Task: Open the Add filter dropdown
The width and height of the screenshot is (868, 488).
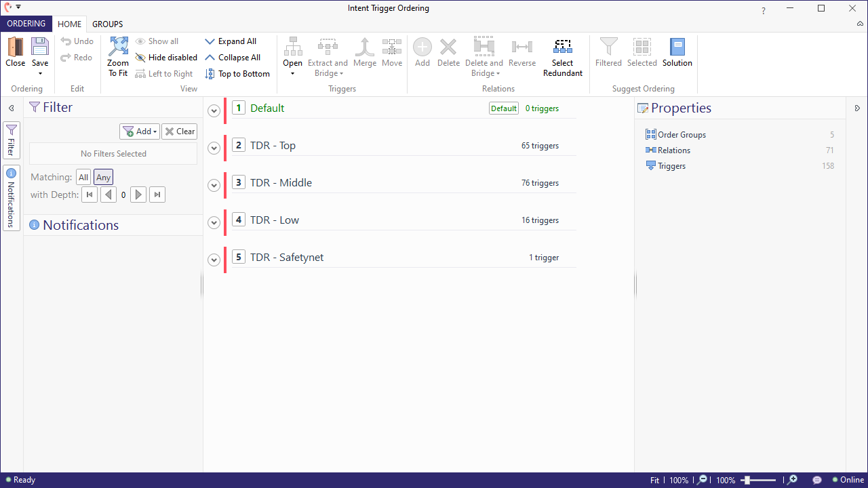Action: [x=140, y=131]
